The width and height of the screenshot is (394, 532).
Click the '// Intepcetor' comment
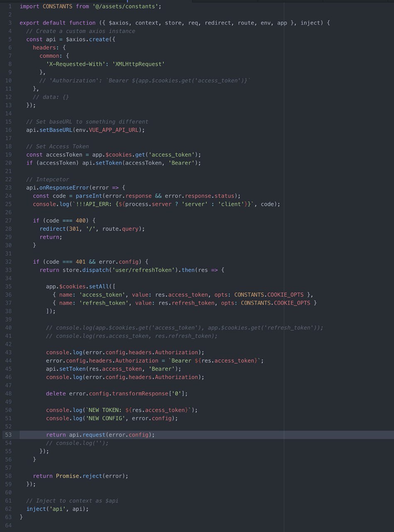[48, 180]
